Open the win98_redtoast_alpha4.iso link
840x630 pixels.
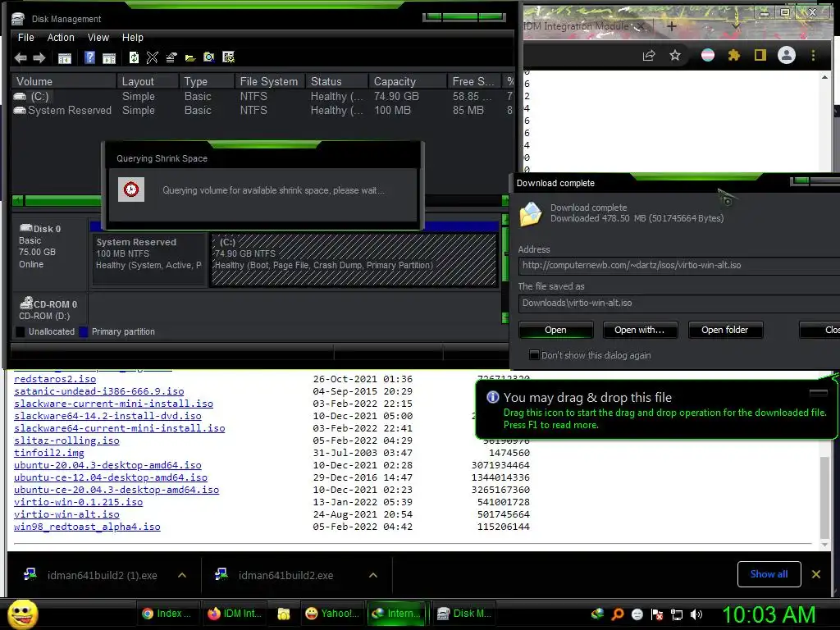tap(87, 527)
